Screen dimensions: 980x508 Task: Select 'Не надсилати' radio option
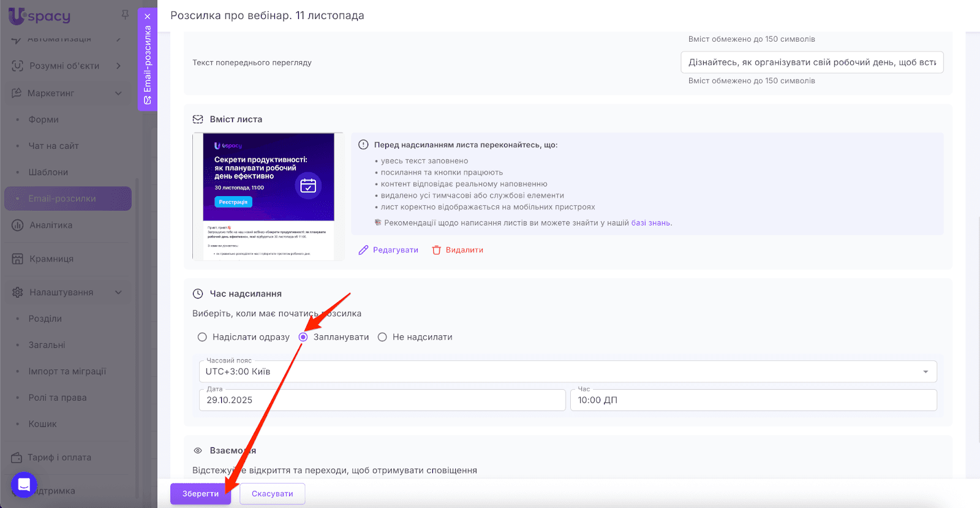click(382, 337)
